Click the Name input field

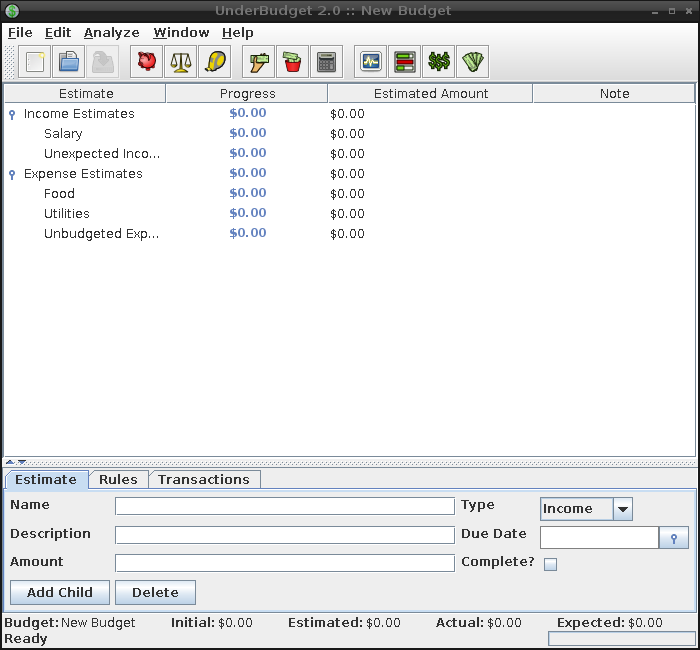pos(285,506)
